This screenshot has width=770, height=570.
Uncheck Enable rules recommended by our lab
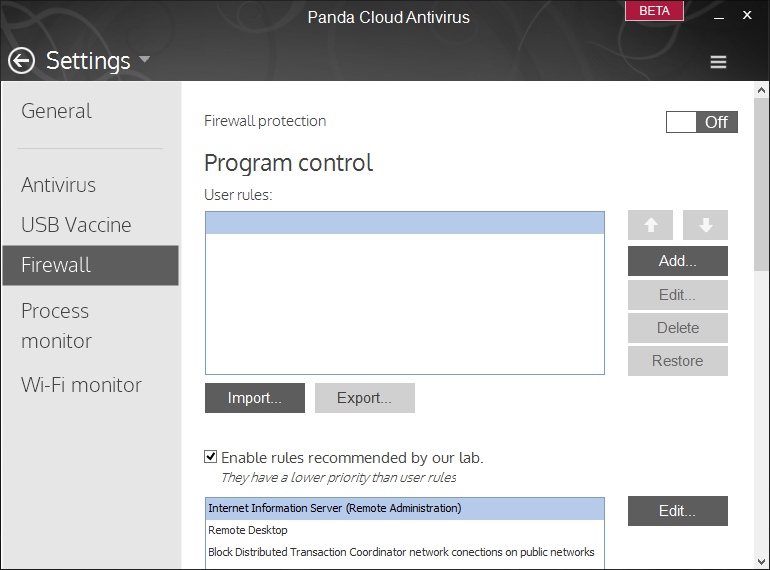[x=211, y=457]
